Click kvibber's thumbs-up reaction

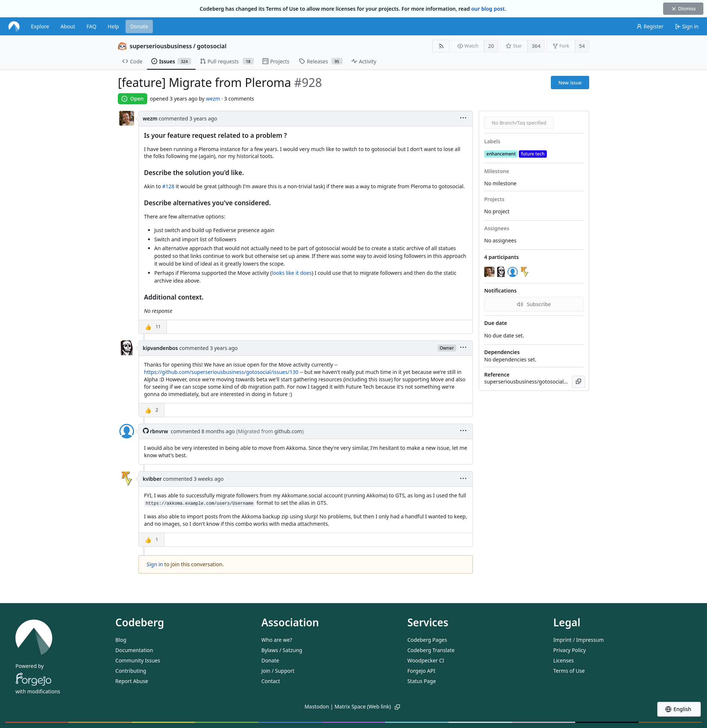[151, 540]
